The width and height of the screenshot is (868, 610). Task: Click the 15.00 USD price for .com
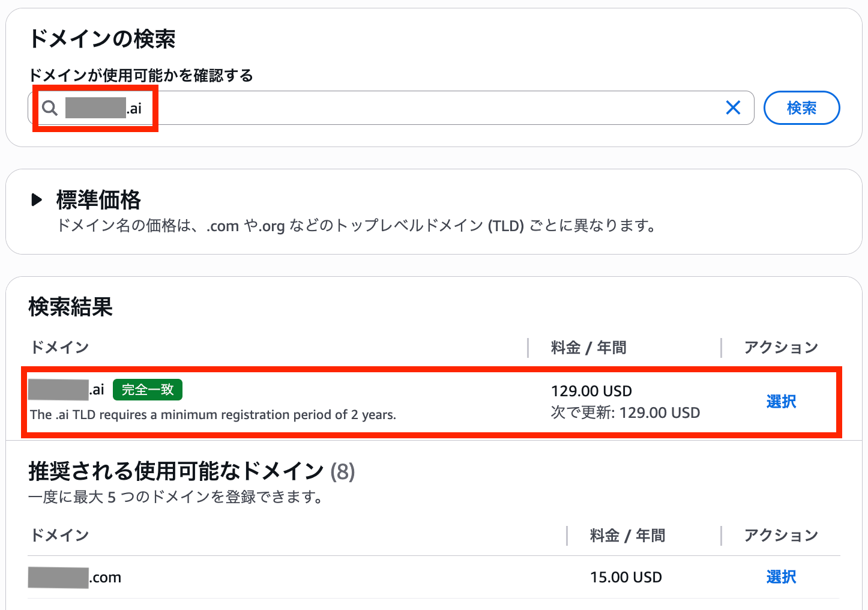(x=625, y=578)
